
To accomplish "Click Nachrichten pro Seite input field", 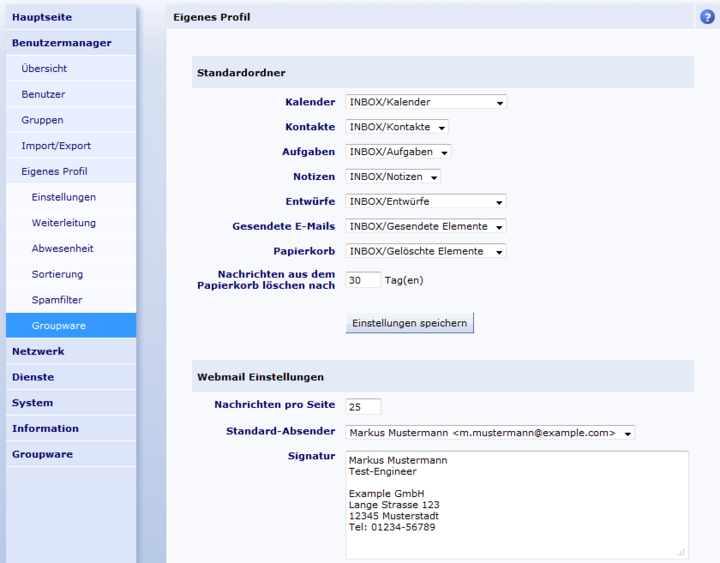I will (x=363, y=407).
